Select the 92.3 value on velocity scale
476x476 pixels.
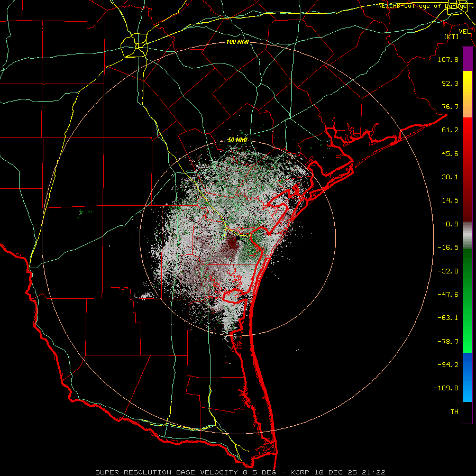450,83
